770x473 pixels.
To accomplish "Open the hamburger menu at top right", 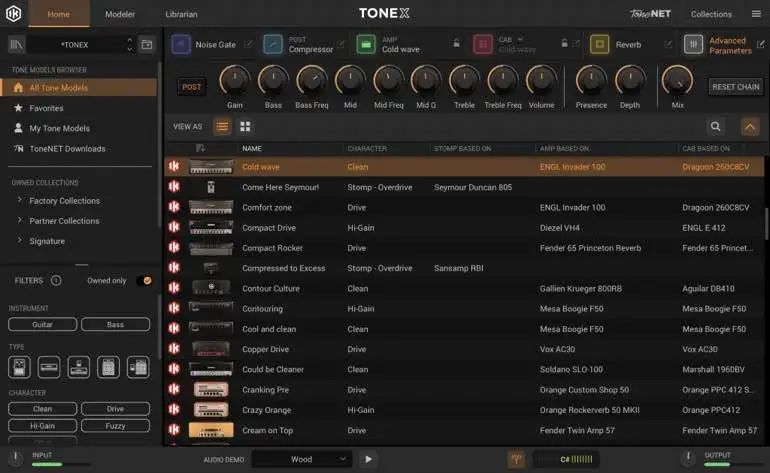I will [x=756, y=14].
